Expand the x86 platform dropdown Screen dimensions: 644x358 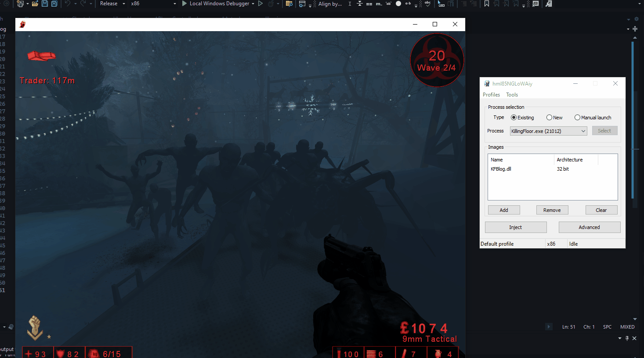click(x=174, y=4)
